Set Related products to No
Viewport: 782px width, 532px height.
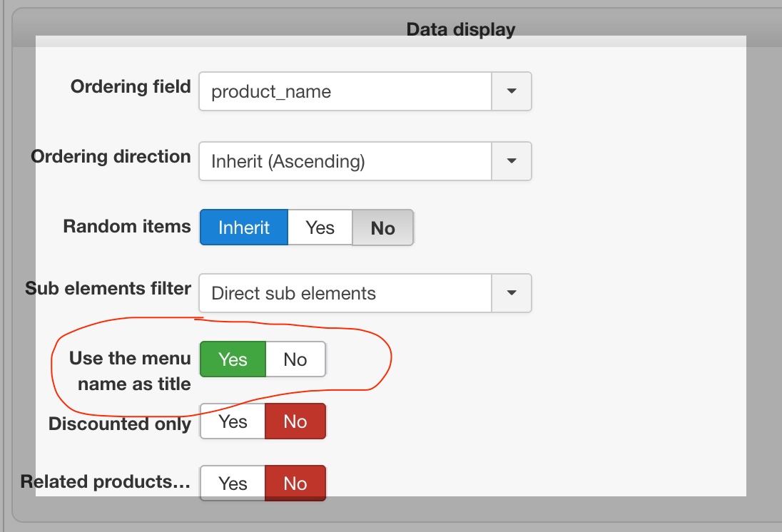pyautogui.click(x=295, y=484)
